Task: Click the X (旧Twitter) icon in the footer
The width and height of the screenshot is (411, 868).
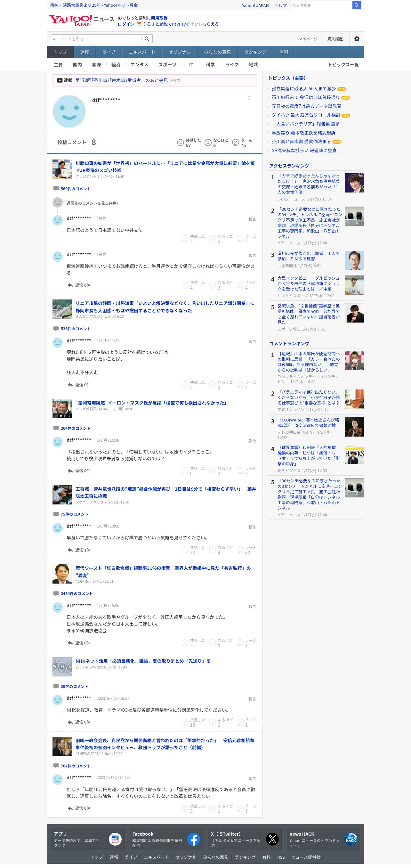Action: tap(272, 839)
